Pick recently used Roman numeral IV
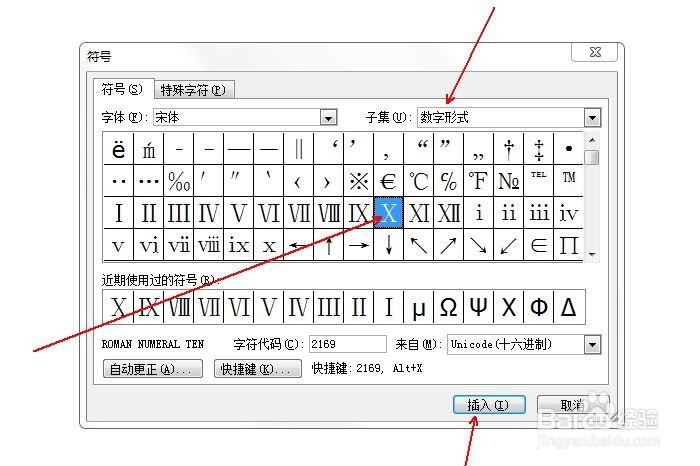The height and width of the screenshot is (466, 700). coord(299,307)
